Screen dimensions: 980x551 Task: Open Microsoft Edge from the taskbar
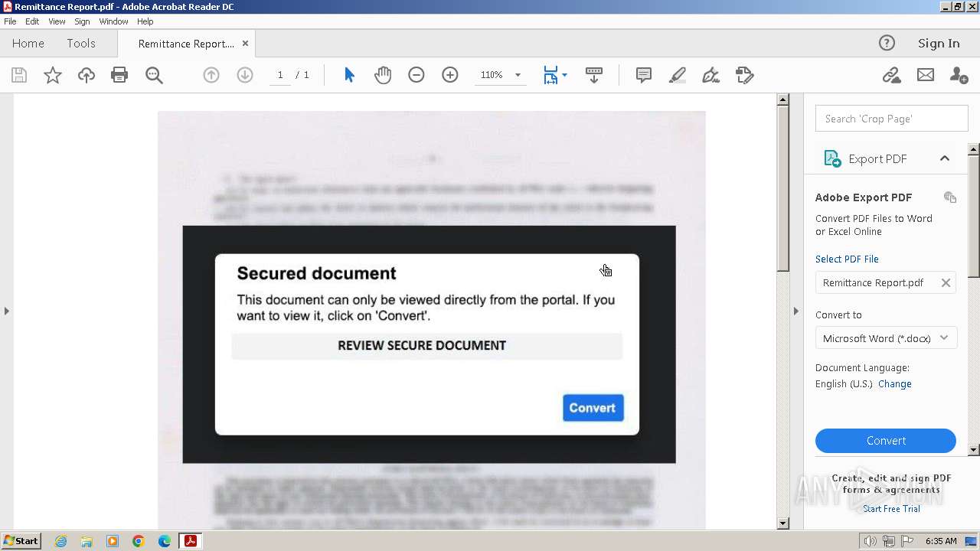[x=165, y=541]
